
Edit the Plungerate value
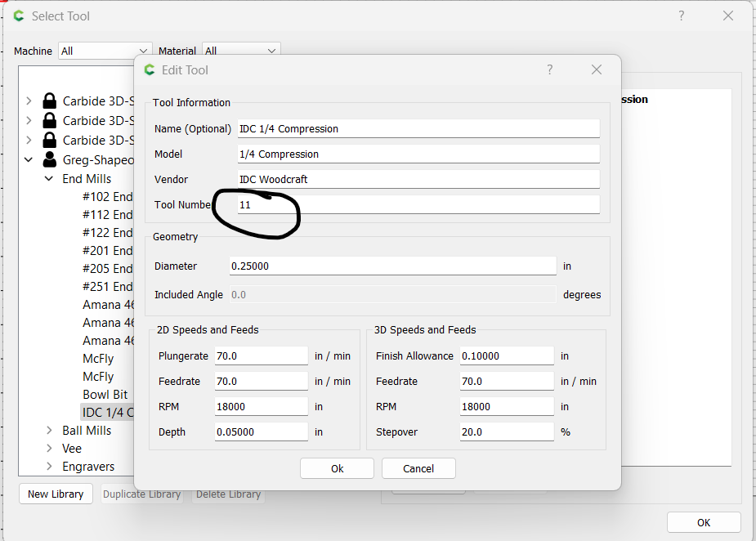pyautogui.click(x=262, y=355)
